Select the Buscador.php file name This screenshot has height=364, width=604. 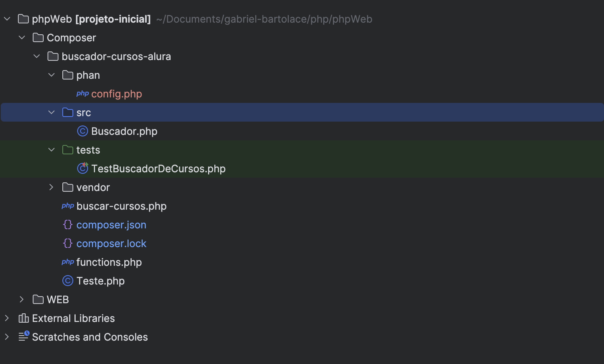coord(124,131)
